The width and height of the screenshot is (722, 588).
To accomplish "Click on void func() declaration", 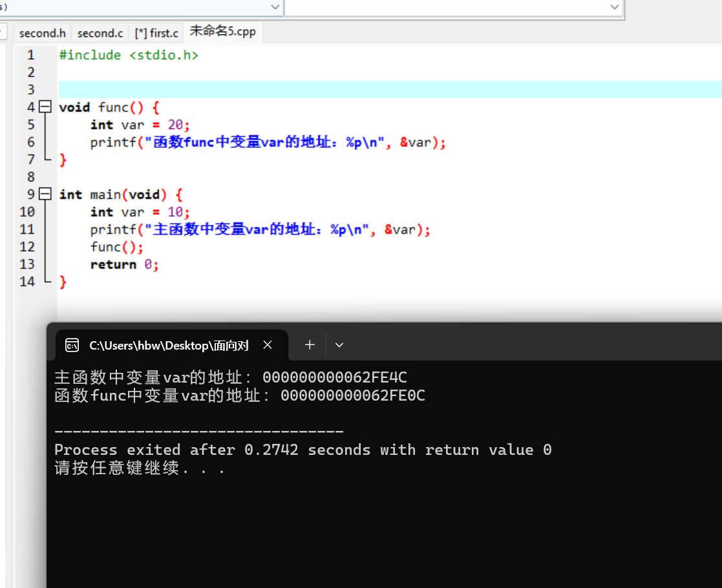I will click(x=109, y=107).
